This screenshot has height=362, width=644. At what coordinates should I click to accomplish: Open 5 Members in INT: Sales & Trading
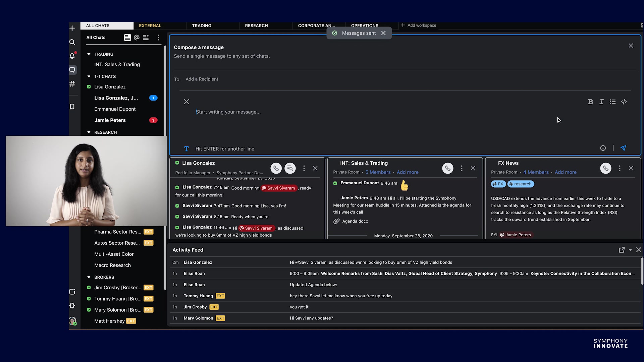click(378, 172)
